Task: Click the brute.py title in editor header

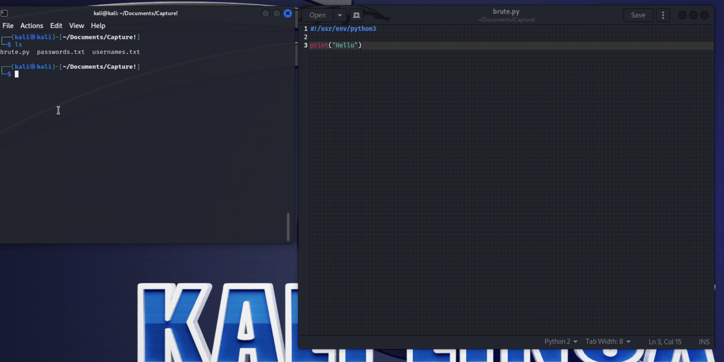Action: point(506,12)
